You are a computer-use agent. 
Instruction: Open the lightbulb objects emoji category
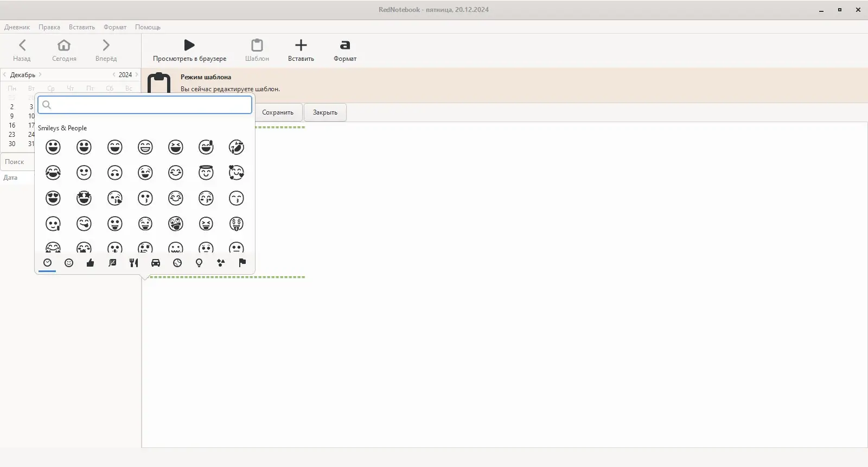(199, 263)
